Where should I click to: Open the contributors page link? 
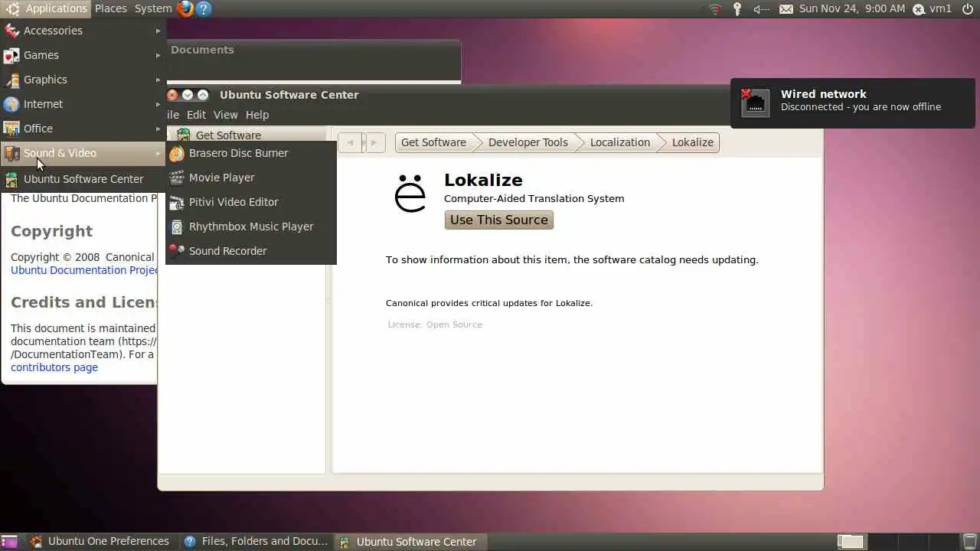pos(54,367)
